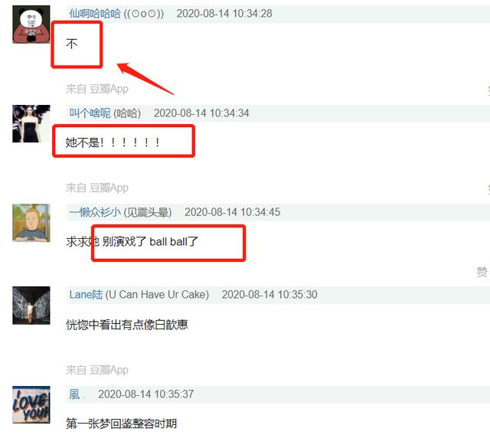The image size is (490, 448).
Task: Click the LOVE YOU avatar
Action: [31, 405]
